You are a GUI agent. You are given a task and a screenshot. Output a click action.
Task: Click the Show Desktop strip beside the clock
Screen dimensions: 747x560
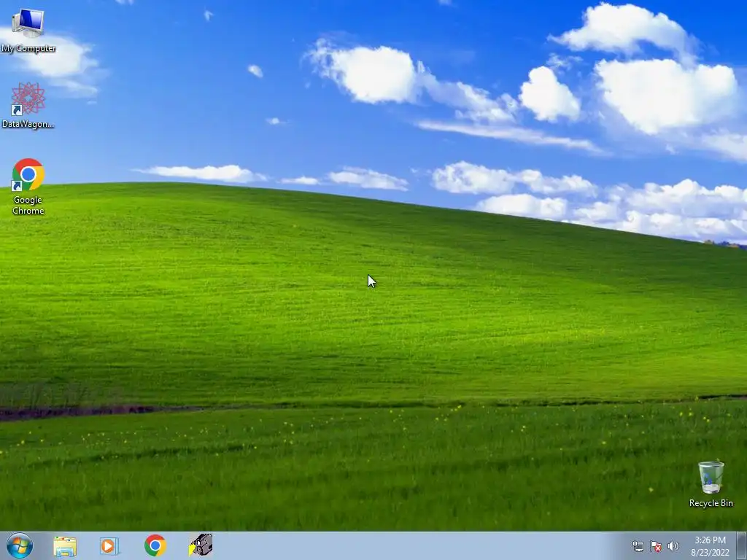tap(742, 545)
